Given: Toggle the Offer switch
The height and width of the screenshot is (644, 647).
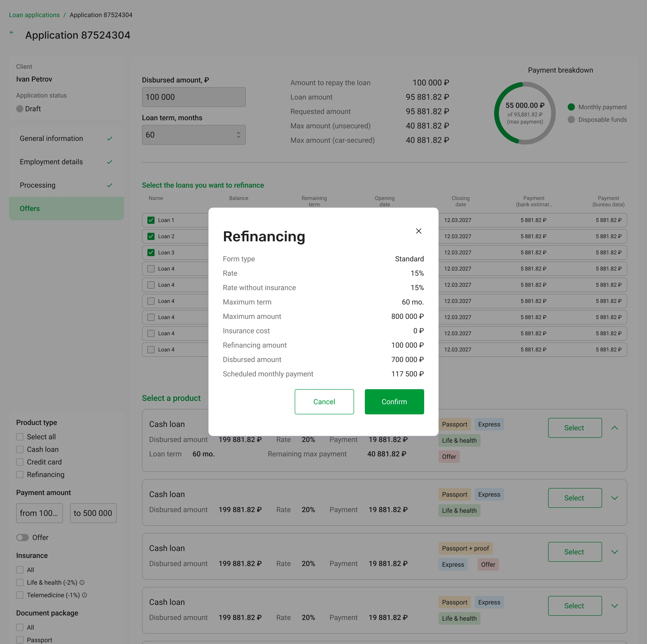Looking at the screenshot, I should (22, 537).
